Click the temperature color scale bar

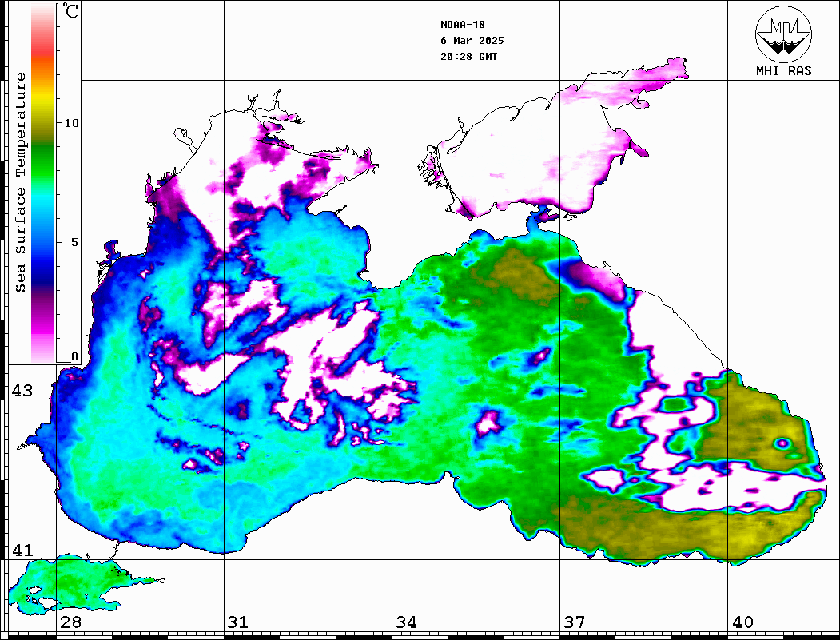(x=43, y=183)
